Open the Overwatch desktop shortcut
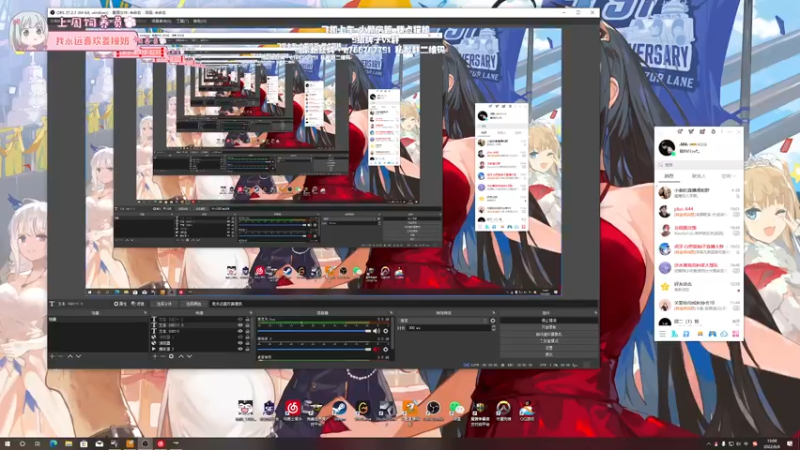Viewport: 800px width, 450px height. point(504,410)
